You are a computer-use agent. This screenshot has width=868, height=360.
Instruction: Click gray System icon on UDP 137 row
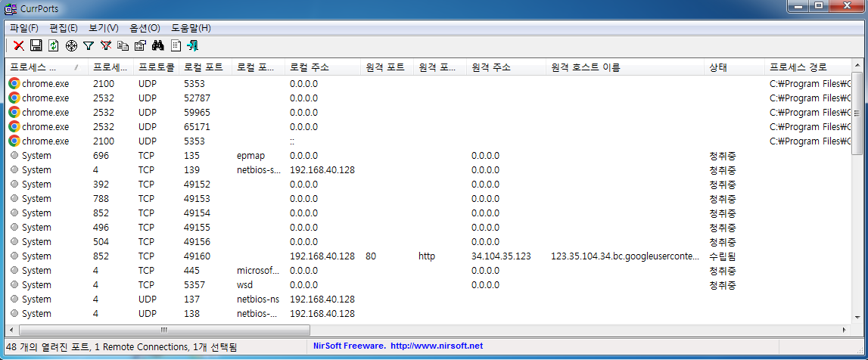(x=14, y=299)
